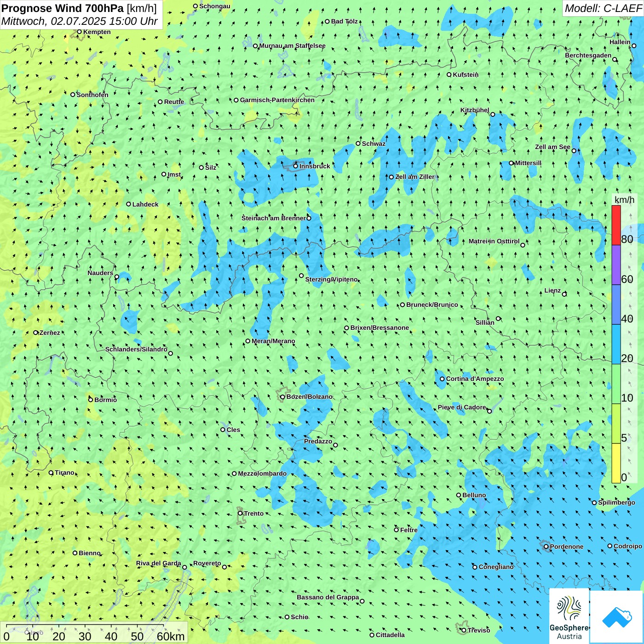Click the 'Schwaz' city label
Viewport: 644px width, 644px height.
[374, 144]
